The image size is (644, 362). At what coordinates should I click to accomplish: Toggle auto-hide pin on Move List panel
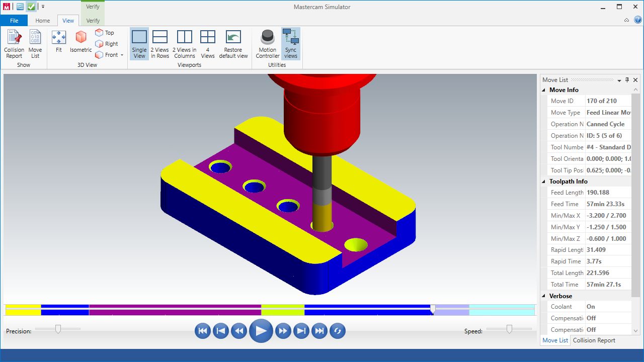coord(627,80)
